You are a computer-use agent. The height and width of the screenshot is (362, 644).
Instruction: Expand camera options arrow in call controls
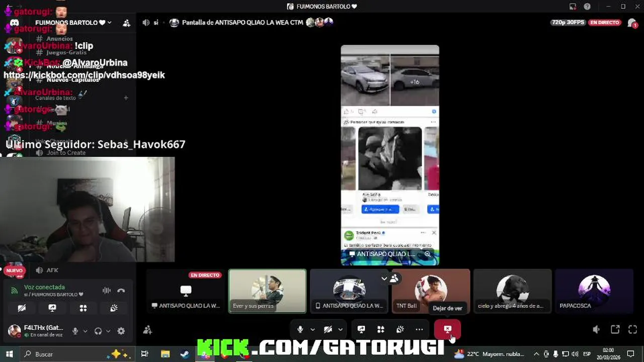[x=341, y=329]
